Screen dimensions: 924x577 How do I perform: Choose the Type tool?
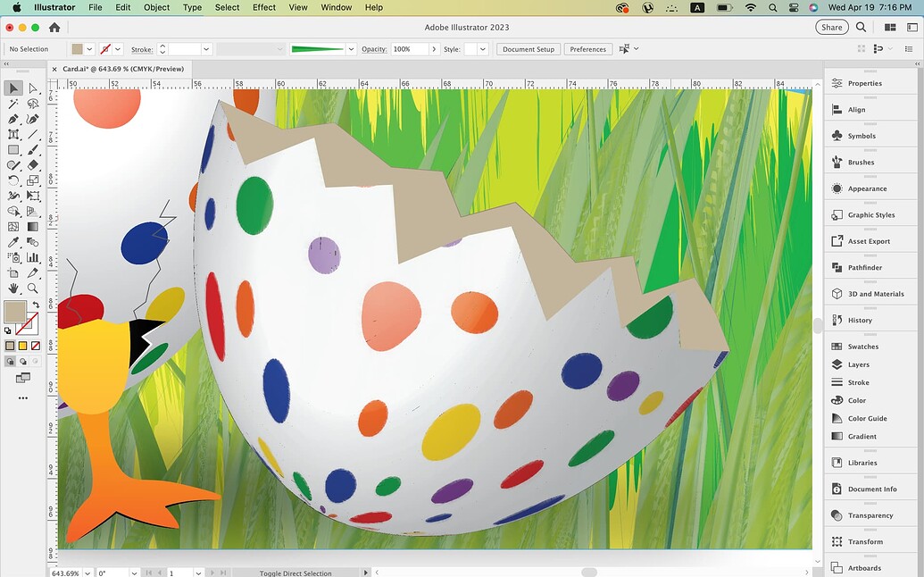[13, 134]
